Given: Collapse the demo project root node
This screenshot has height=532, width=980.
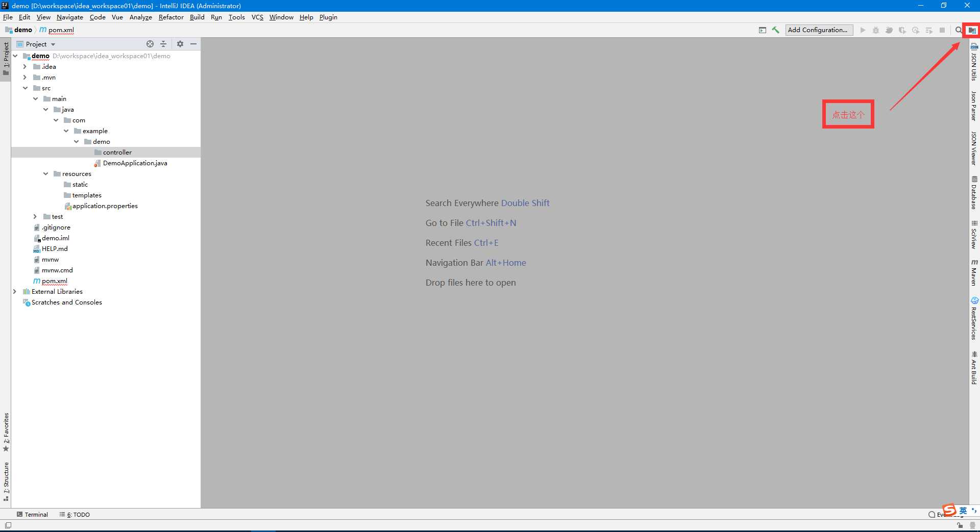Looking at the screenshot, I should click(15, 56).
